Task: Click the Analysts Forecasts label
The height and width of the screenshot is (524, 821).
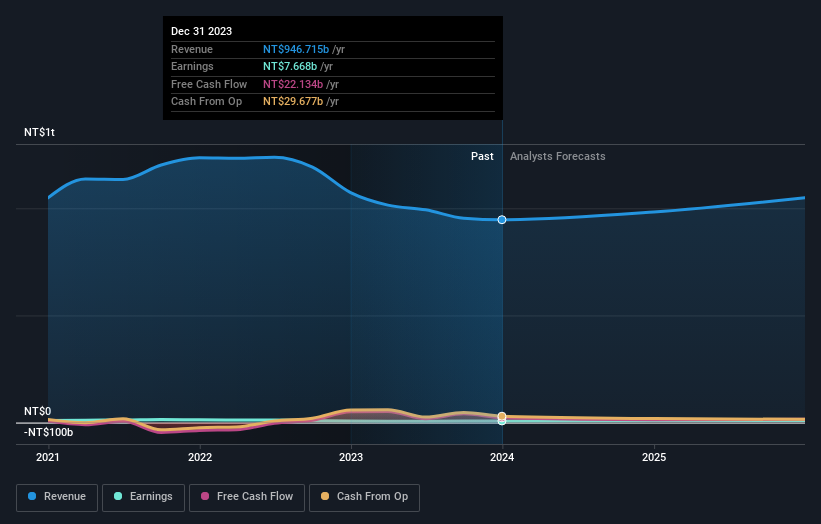Action: [558, 157]
